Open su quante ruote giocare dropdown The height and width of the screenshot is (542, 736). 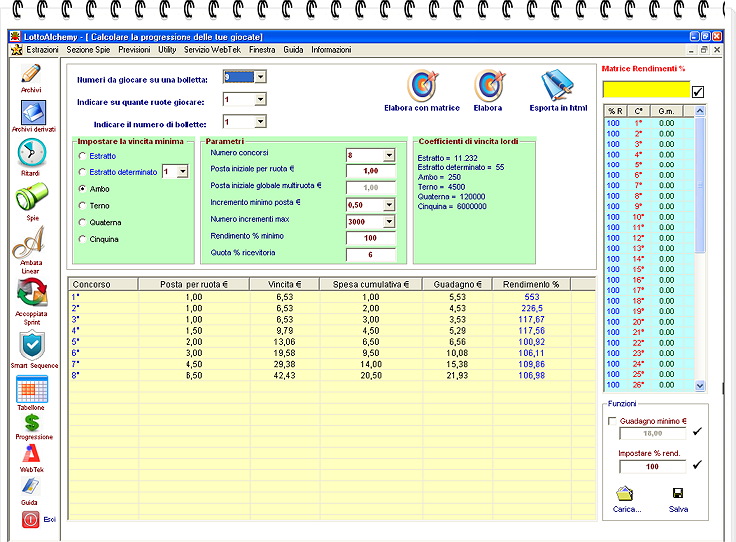(x=261, y=99)
